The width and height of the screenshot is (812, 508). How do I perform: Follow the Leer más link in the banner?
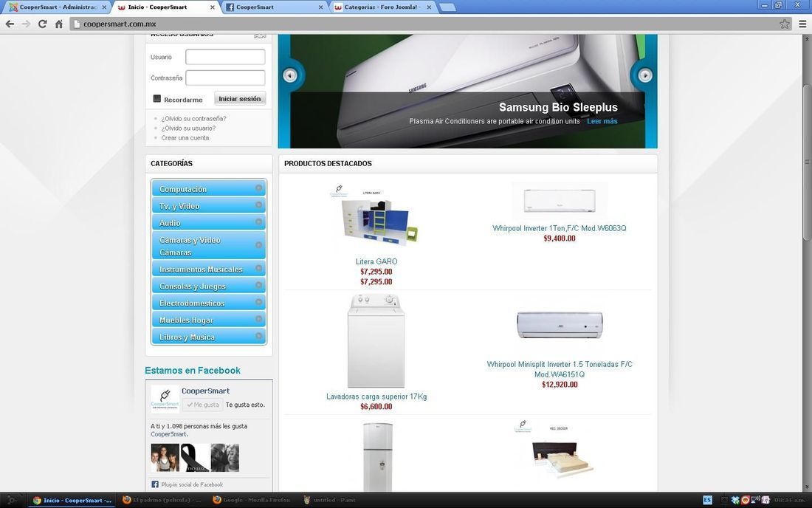coord(602,121)
